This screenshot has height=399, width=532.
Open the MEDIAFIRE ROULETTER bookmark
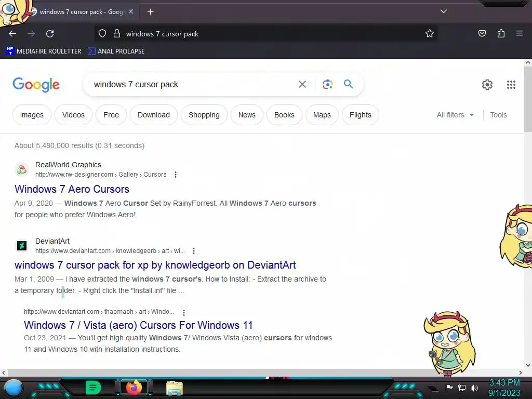click(44, 51)
